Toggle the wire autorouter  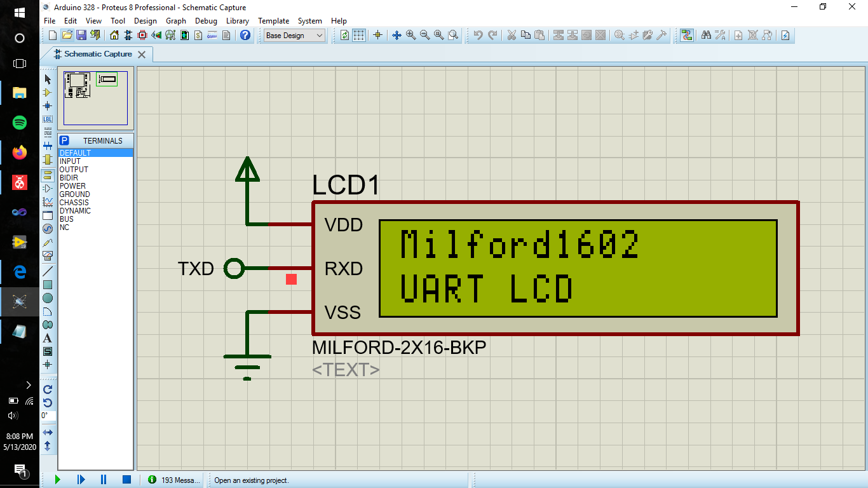point(686,36)
